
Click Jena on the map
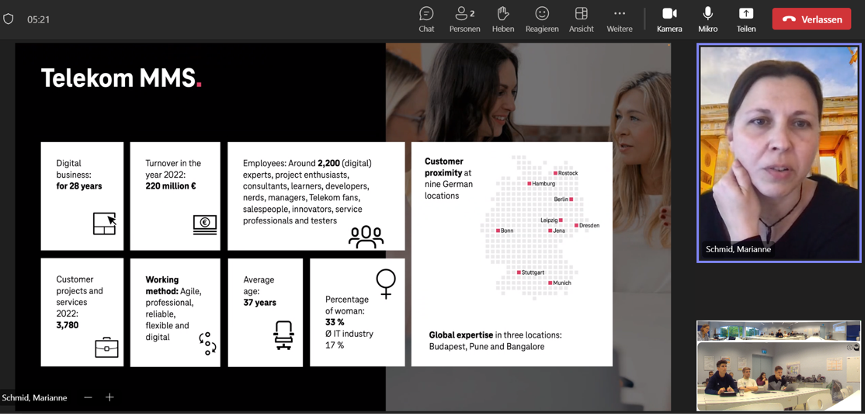557,231
